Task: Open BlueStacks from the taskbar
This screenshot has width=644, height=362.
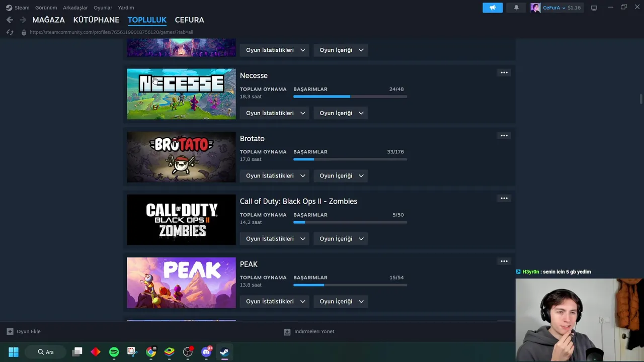Action: pyautogui.click(x=170, y=352)
